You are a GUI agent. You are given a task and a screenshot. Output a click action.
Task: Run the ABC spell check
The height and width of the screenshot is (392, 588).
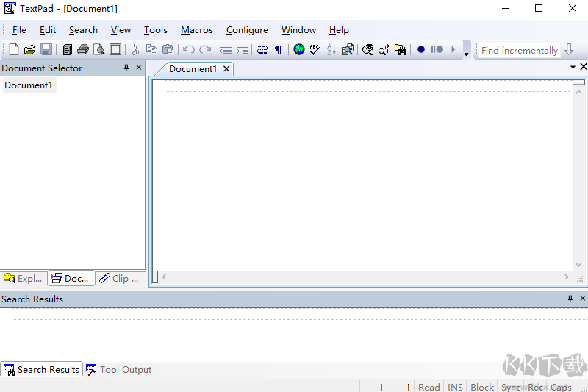(x=315, y=49)
